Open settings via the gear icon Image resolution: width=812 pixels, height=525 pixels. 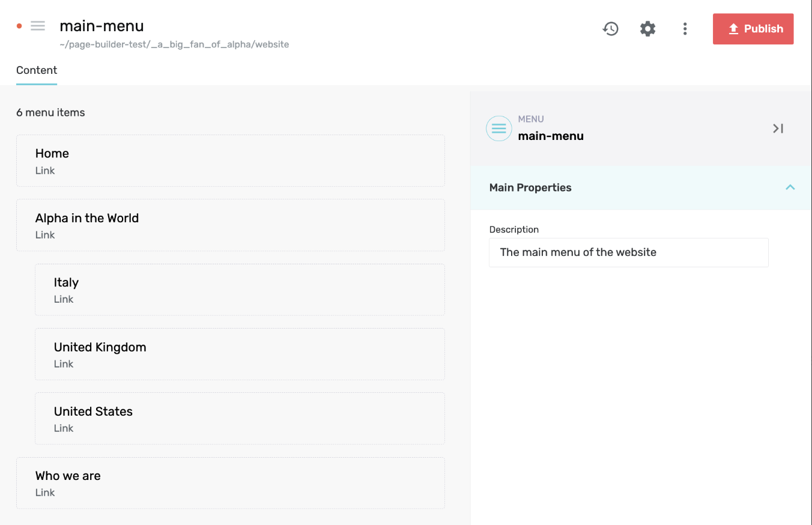click(647, 28)
